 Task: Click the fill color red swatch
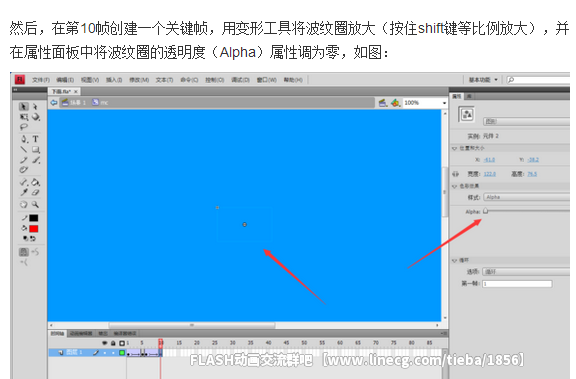33,229
